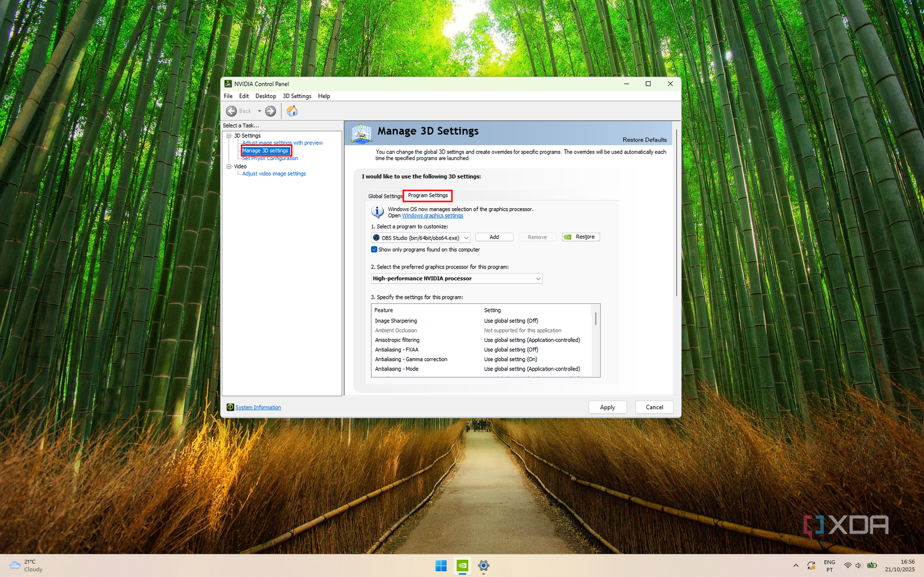Screen dimensions: 924x577
Task: Click the Restore Defaults link
Action: click(645, 139)
